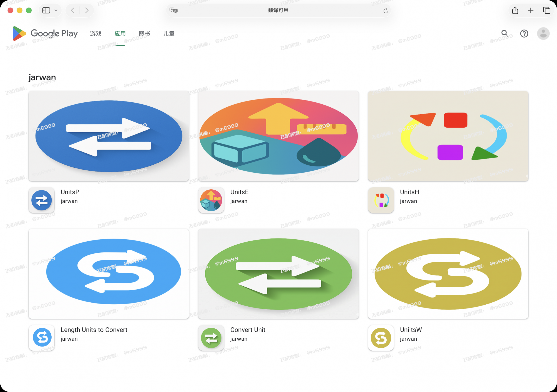Viewport: 557px width, 392px height.
Task: Show the tab overview
Action: tap(547, 10)
